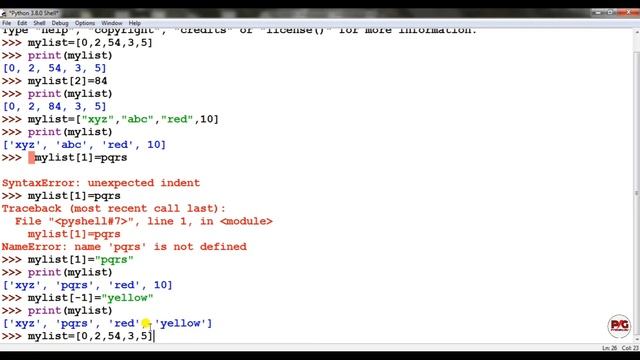Open the Debug menu
Image resolution: width=640 pixels, height=360 pixels.
pyautogui.click(x=60, y=23)
